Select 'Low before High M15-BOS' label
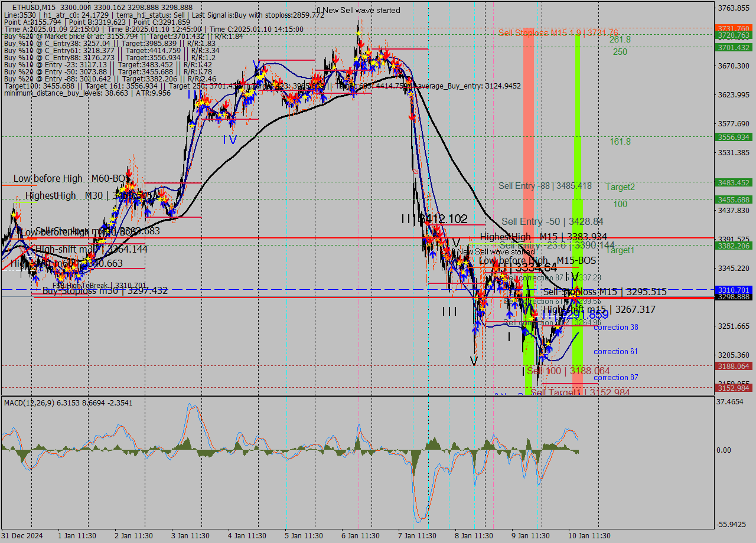This screenshot has height=543, width=756. (x=537, y=260)
